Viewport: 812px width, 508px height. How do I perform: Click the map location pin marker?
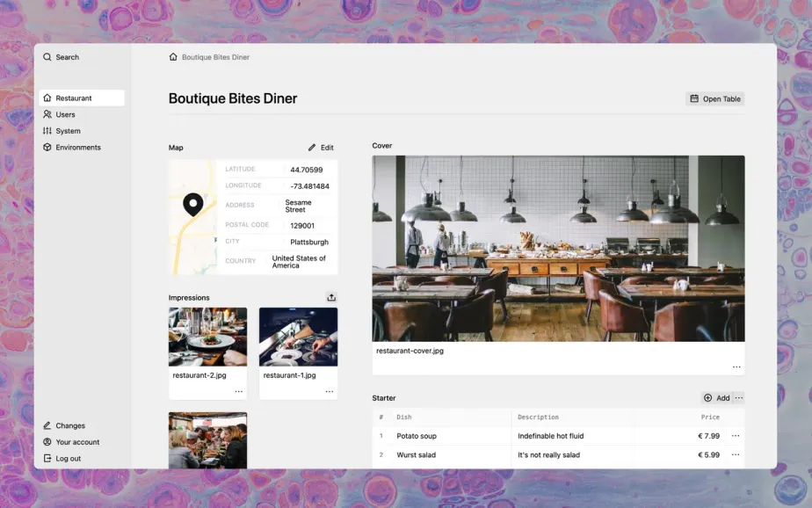[x=192, y=205]
